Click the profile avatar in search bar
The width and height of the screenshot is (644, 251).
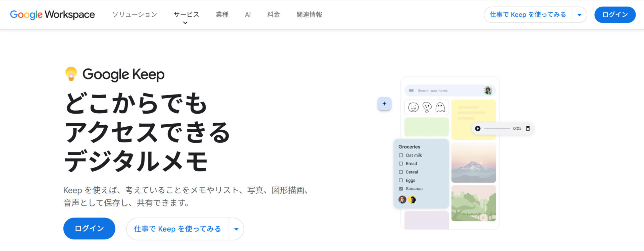coord(488,90)
